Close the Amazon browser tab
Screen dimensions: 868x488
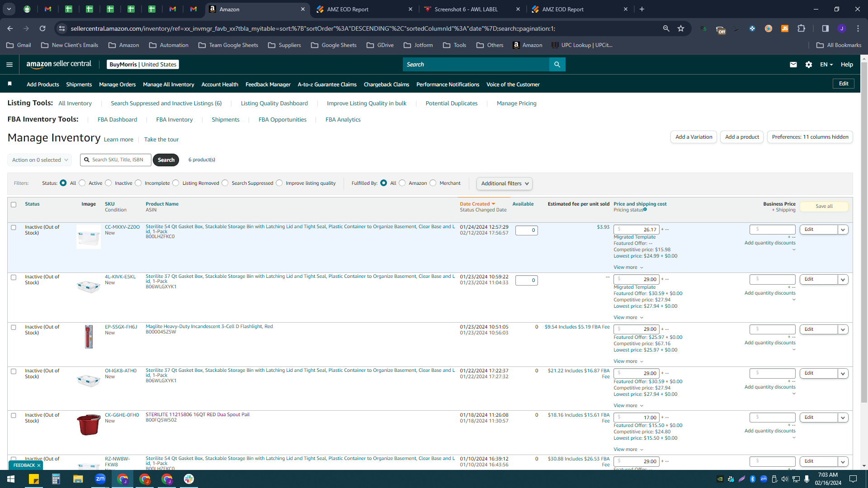click(x=303, y=9)
